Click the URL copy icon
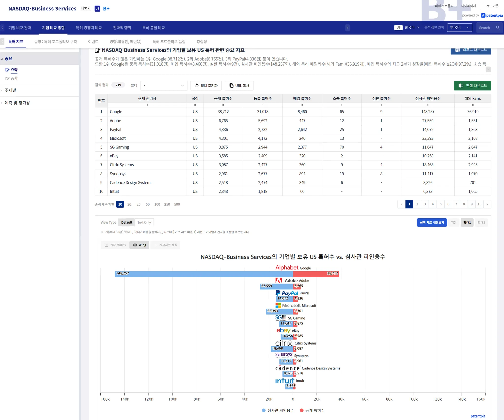This screenshot has width=504, height=420. (x=231, y=85)
